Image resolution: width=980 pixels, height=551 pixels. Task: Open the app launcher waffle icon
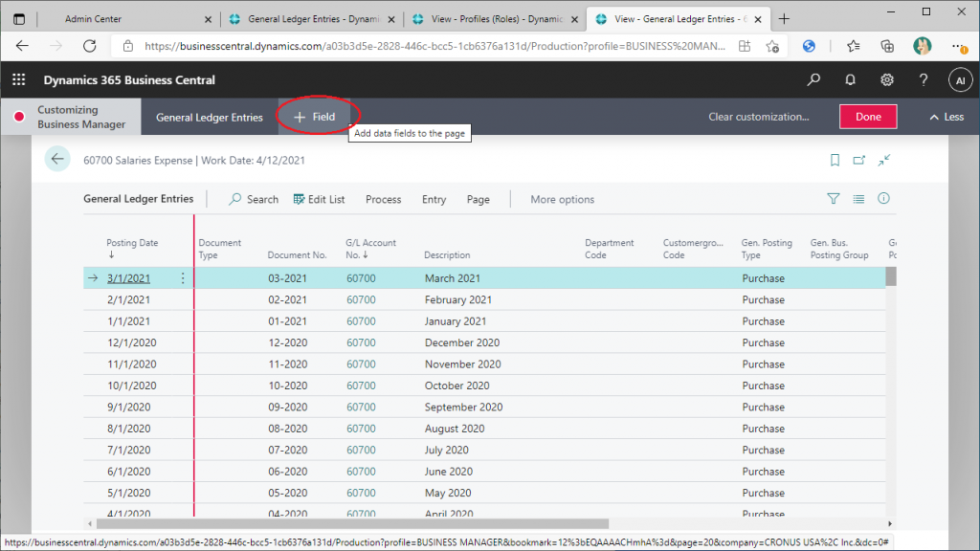click(19, 80)
